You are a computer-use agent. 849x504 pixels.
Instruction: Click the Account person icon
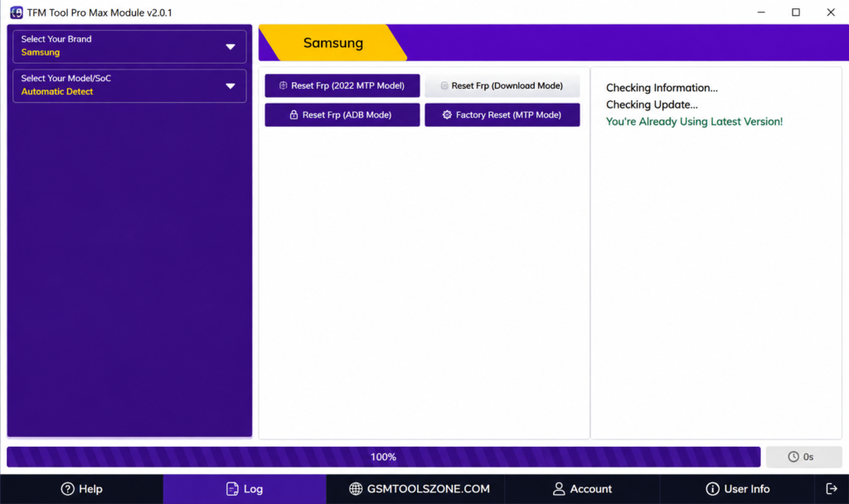coord(559,489)
